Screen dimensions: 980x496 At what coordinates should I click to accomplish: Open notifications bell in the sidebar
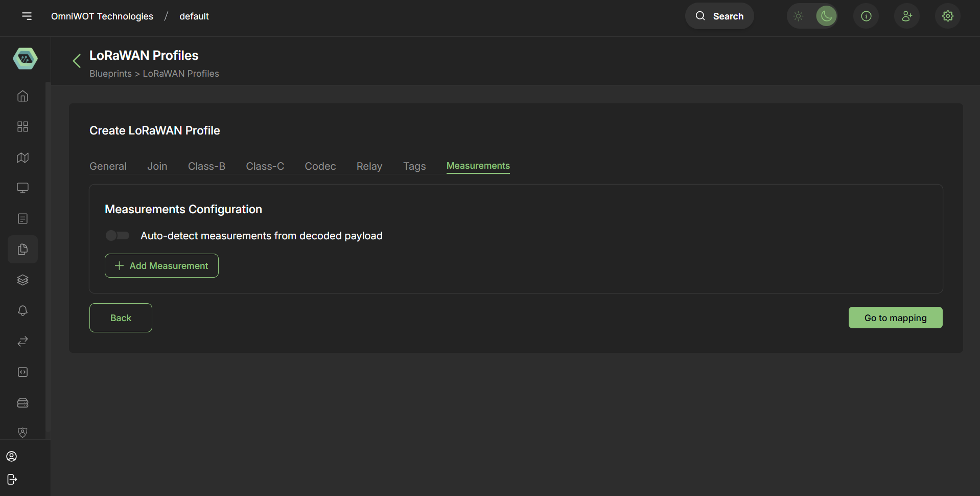pos(22,310)
